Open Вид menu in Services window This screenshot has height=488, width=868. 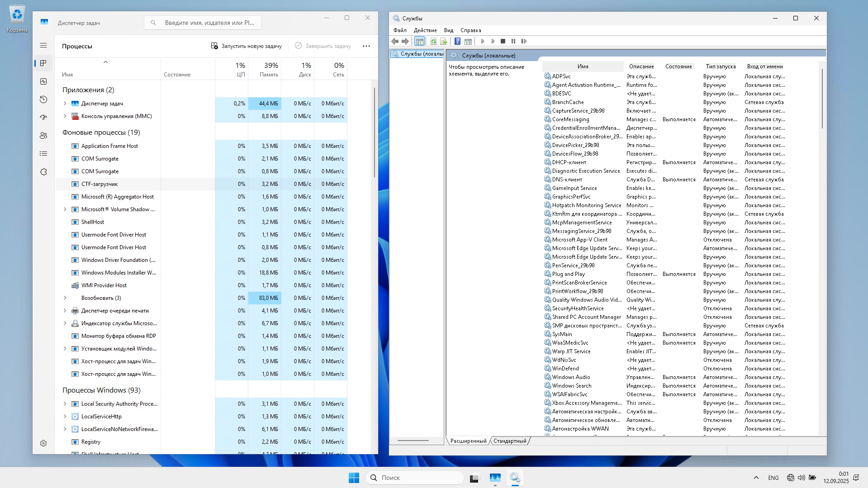(449, 30)
